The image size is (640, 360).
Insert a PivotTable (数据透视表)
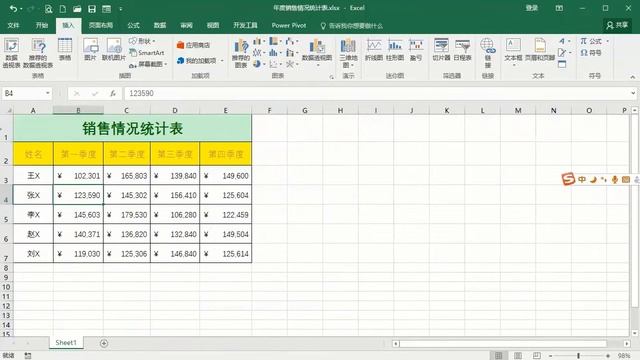coord(11,53)
